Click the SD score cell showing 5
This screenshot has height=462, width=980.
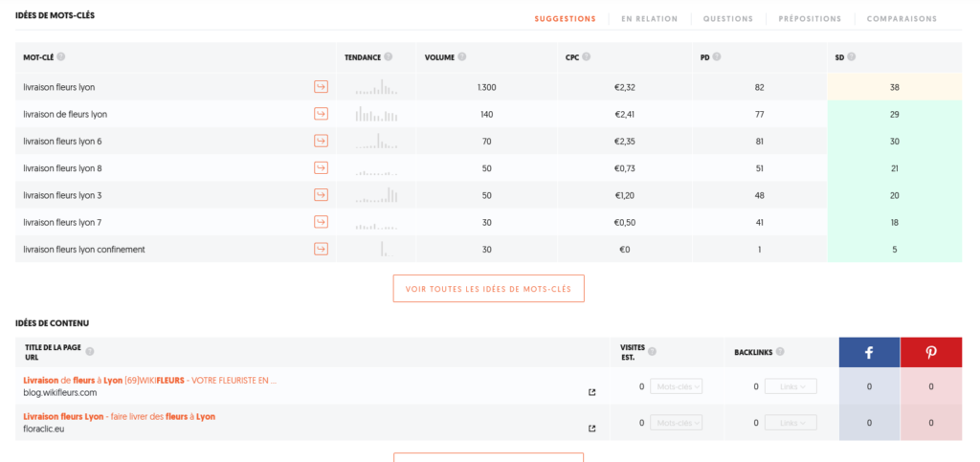tap(895, 249)
